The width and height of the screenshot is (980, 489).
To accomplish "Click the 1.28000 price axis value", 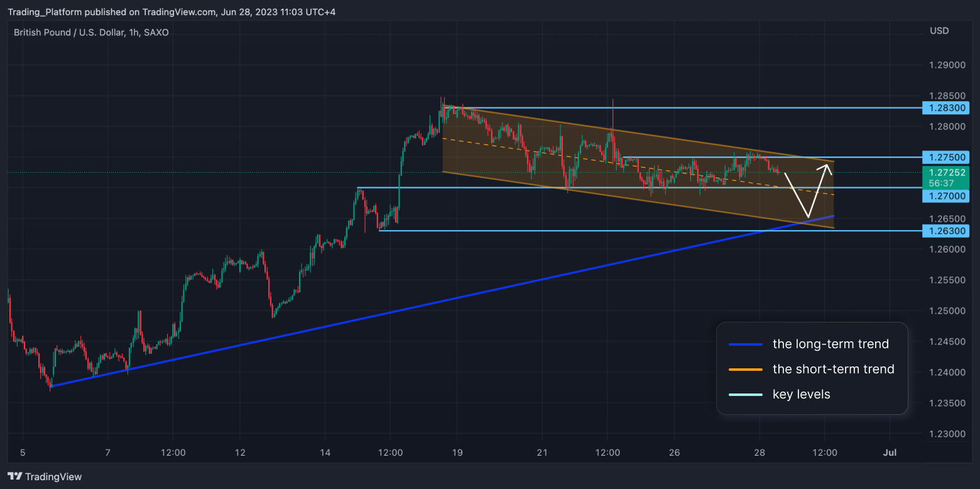I will coord(947,127).
